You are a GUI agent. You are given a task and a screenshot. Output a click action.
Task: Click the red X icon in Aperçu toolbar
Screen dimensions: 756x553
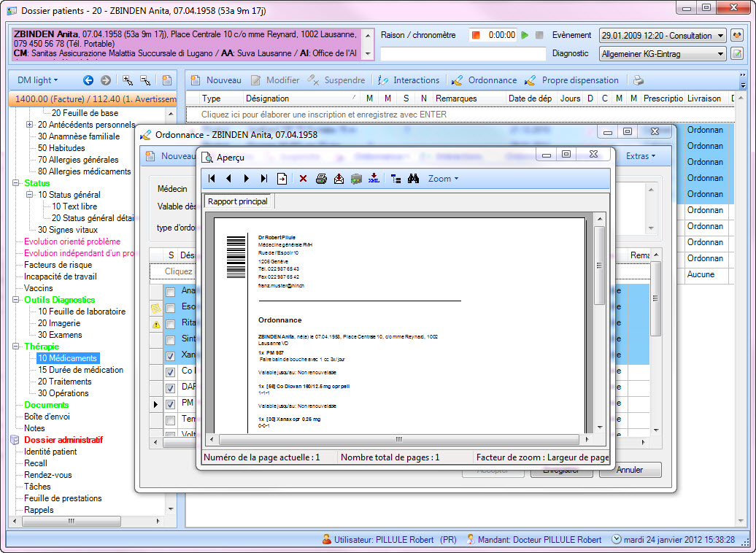[303, 179]
